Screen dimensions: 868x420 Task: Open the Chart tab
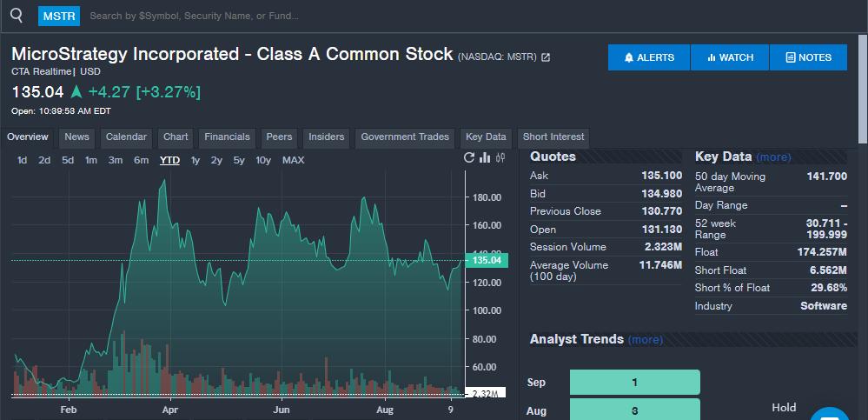click(x=176, y=137)
